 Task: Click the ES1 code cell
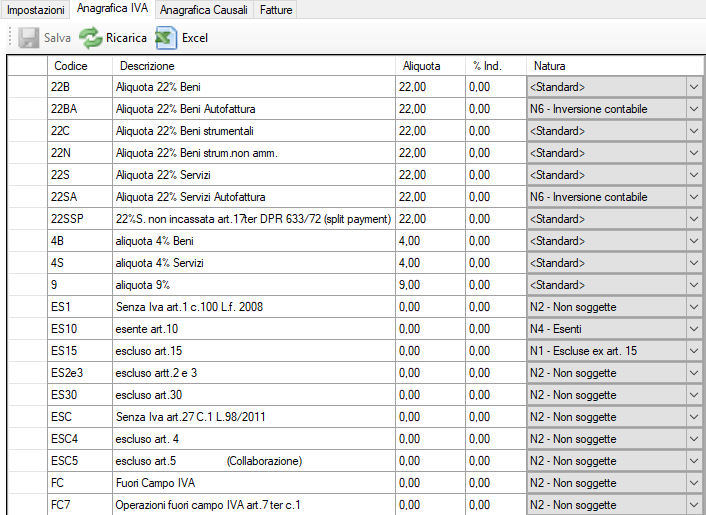point(78,307)
